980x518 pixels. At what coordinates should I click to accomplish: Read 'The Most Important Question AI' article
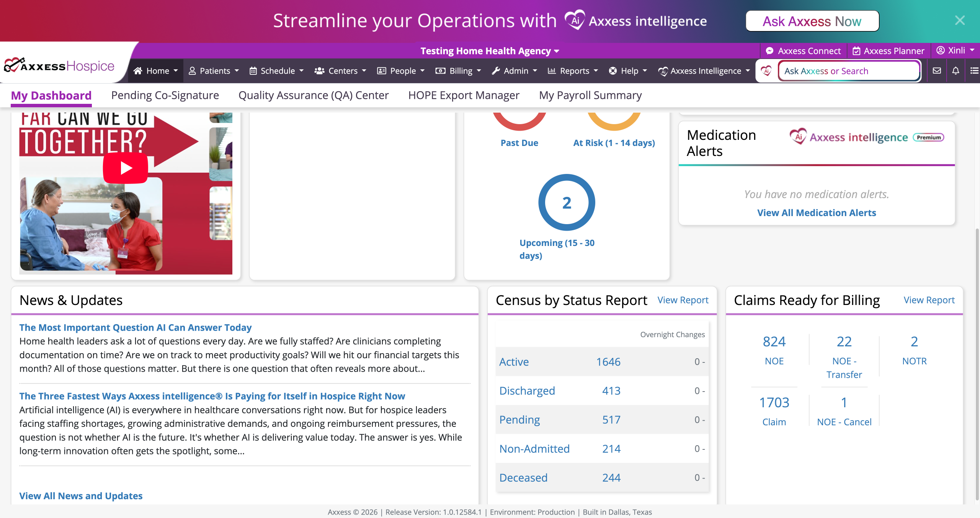pos(136,328)
